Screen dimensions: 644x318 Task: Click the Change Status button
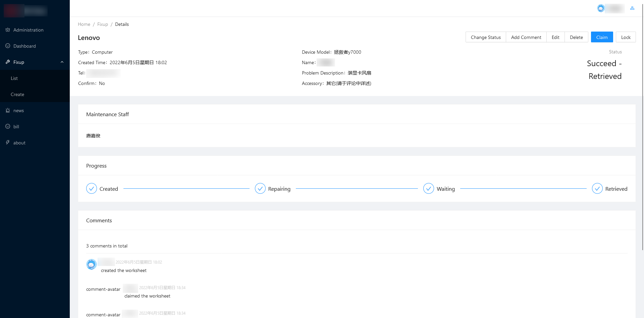tap(486, 37)
